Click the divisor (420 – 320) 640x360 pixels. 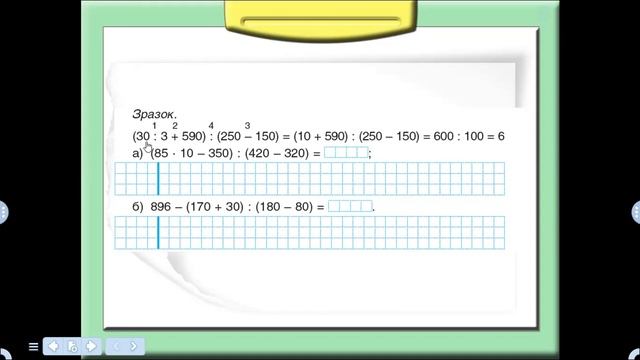point(277,153)
